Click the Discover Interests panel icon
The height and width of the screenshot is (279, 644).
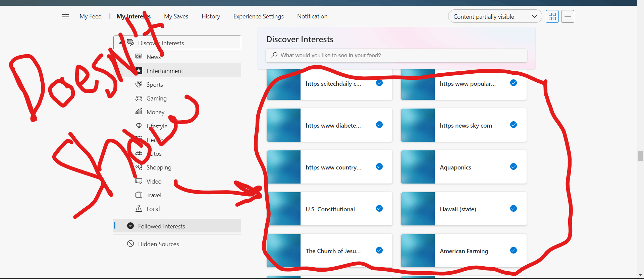[x=130, y=43]
